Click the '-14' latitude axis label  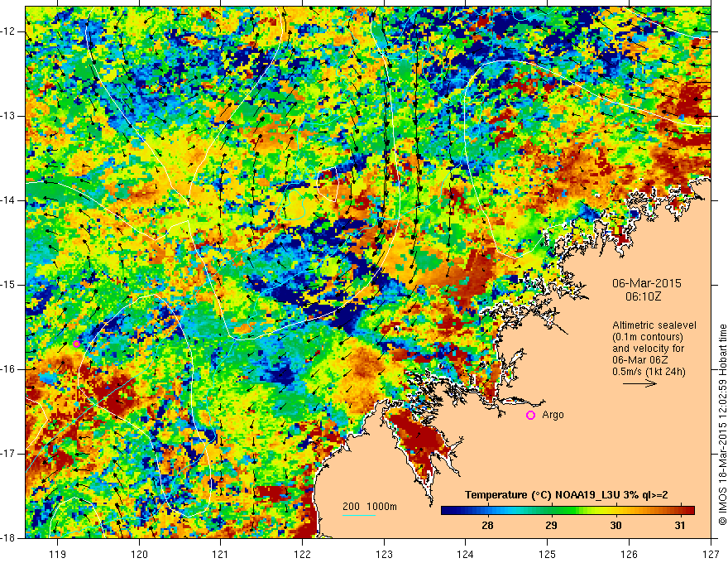(x=9, y=200)
